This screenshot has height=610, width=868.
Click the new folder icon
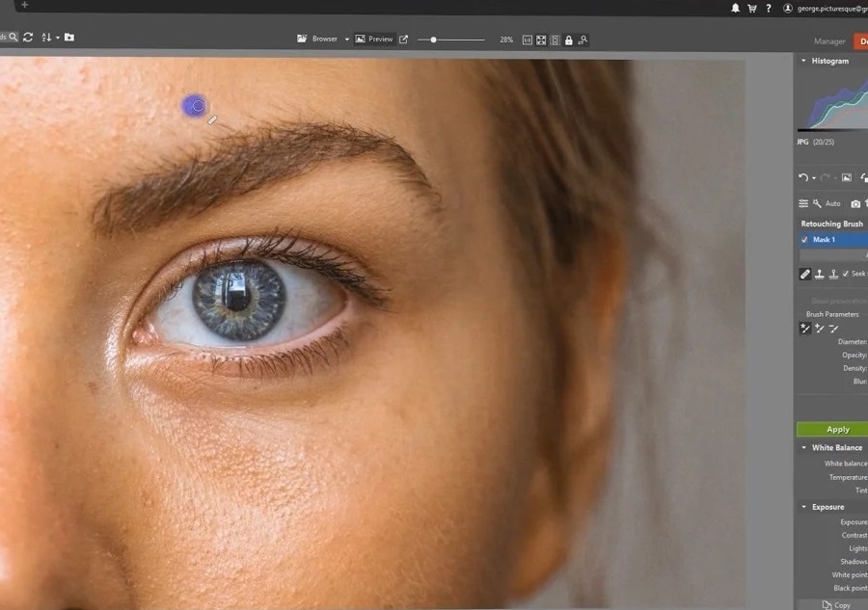tap(69, 37)
